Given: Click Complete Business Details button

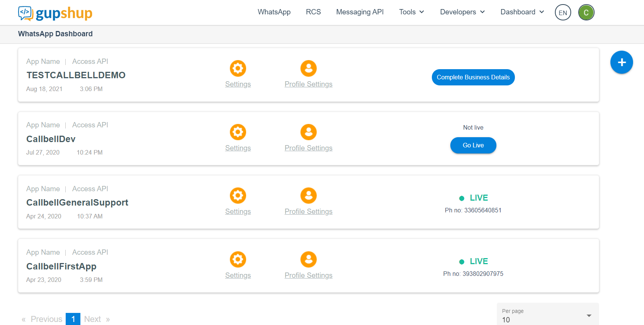Looking at the screenshot, I should coord(473,77).
